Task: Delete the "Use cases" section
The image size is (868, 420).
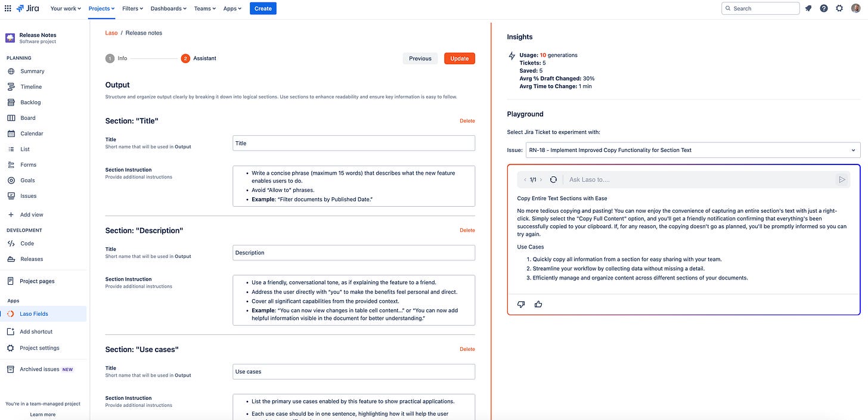Action: click(x=467, y=349)
